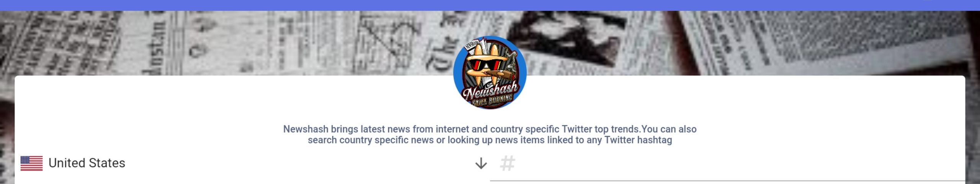Viewport: 980px width, 184px height.
Task: Click the gray hashtag symbol icon
Action: pos(508,163)
